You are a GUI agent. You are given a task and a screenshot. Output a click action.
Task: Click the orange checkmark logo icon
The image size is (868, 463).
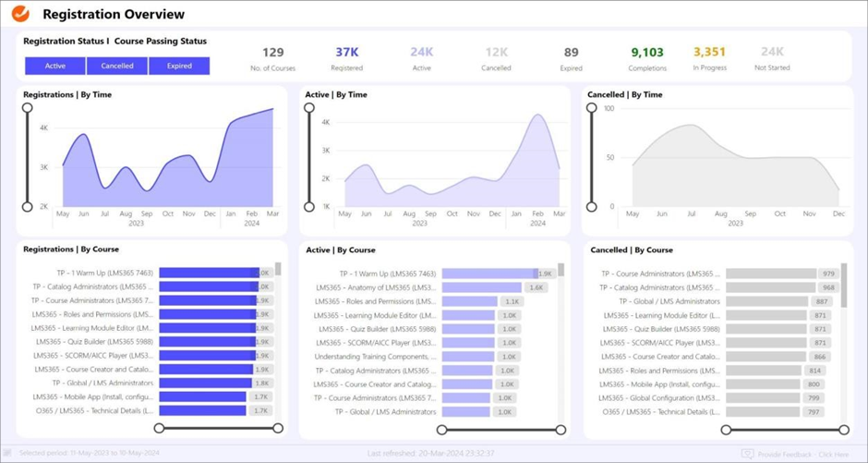[20, 14]
